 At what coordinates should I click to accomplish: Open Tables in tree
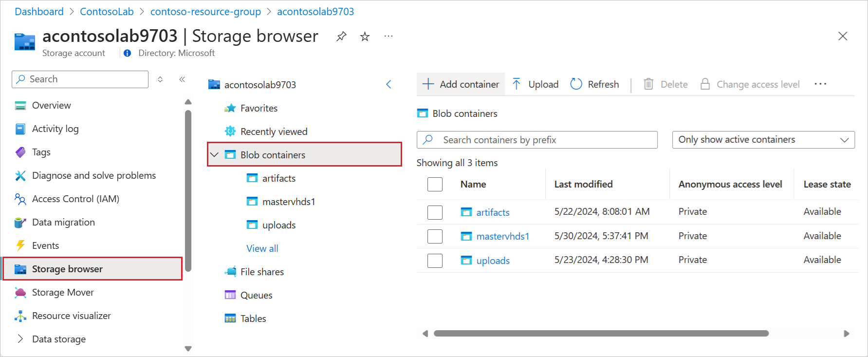pos(253,319)
